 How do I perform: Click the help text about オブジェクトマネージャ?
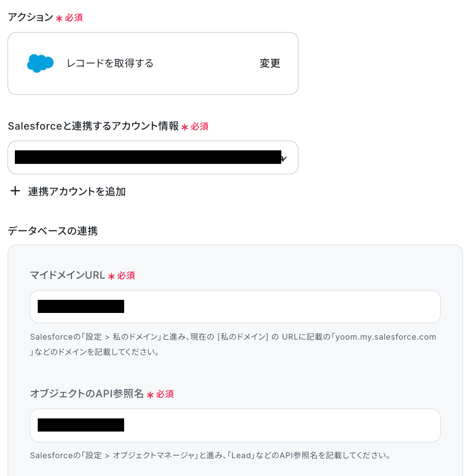tap(210, 455)
